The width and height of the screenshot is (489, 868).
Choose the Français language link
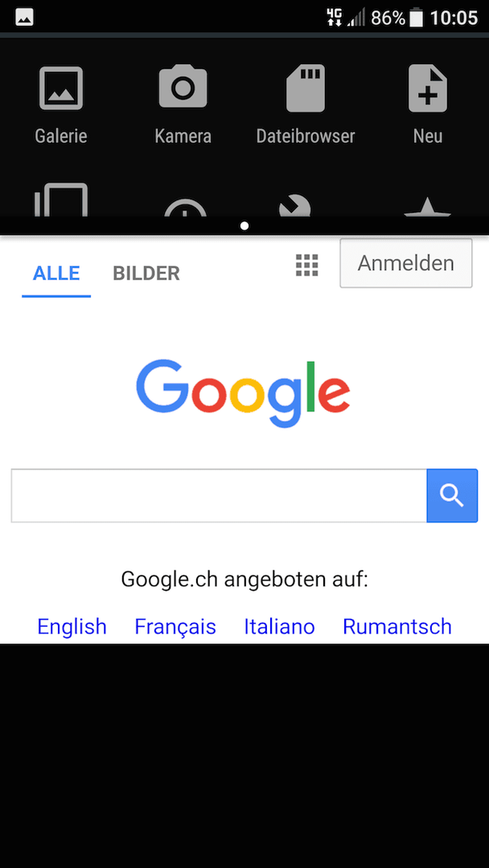[175, 627]
